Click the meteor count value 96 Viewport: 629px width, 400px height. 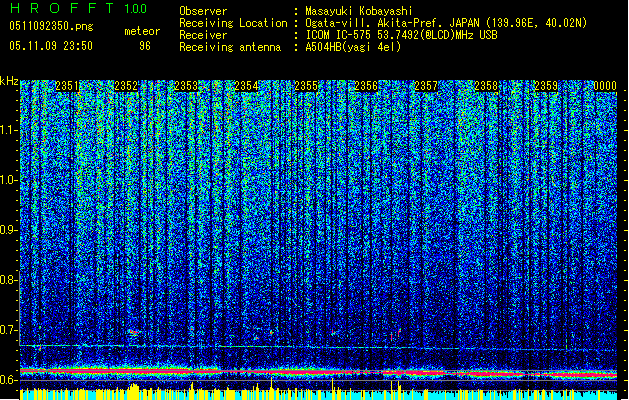click(x=145, y=46)
